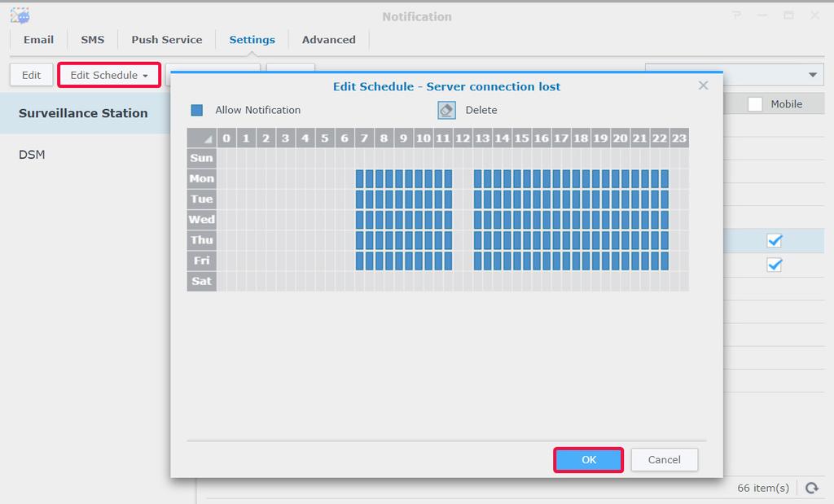Select the Sat row header
834x504 pixels.
tap(202, 281)
